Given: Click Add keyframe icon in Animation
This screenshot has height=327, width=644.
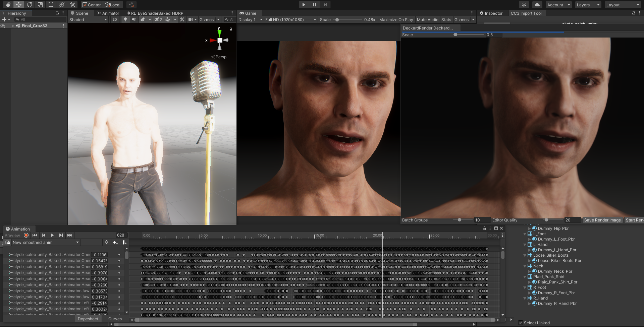Looking at the screenshot, I should 115,242.
